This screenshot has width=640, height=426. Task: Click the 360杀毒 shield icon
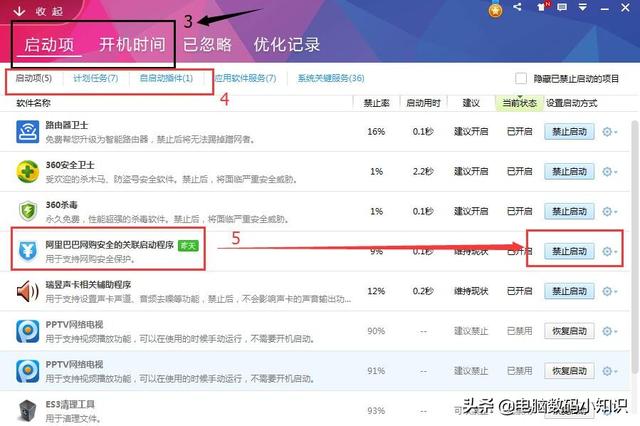coord(28,211)
